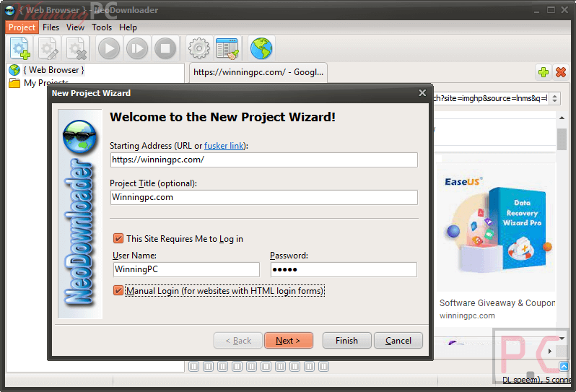
Task: Click the browser address bar stepper arrows
Action: click(554, 98)
